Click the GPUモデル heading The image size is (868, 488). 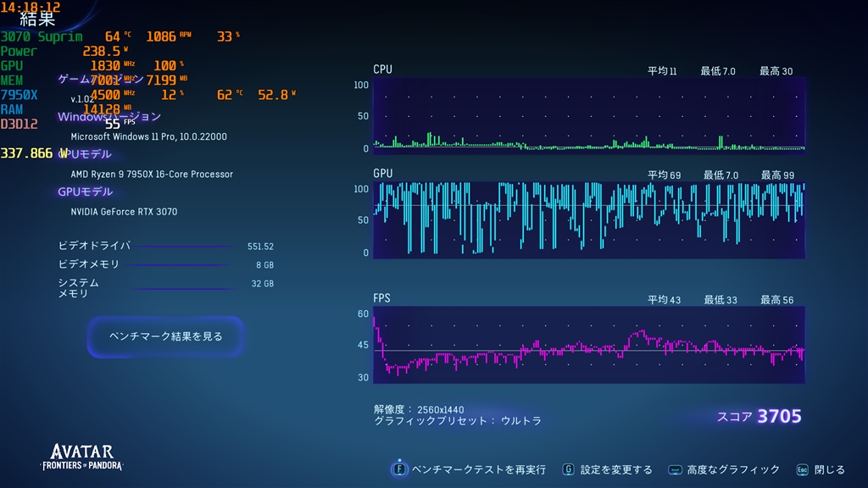click(86, 192)
